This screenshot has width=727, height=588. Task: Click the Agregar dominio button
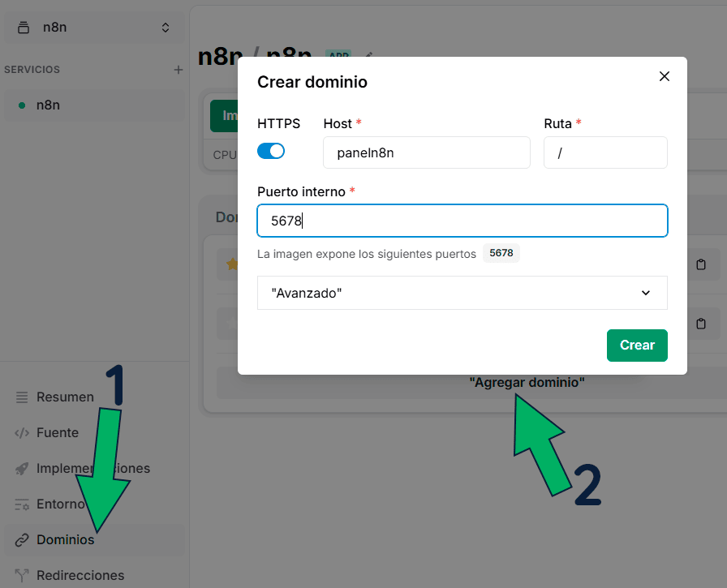528,381
